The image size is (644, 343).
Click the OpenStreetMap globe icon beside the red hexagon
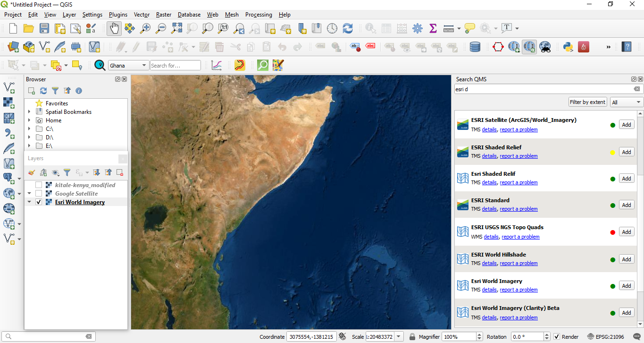(x=514, y=47)
